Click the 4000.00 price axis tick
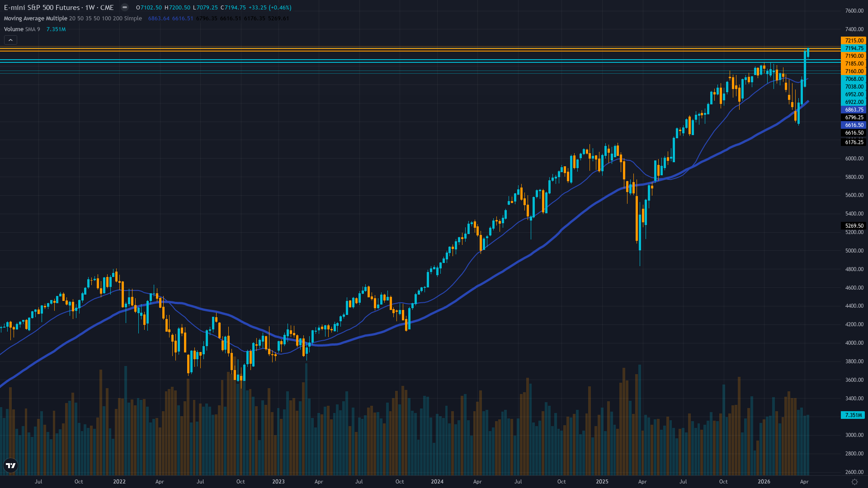Viewport: 868px width, 488px height. point(854,343)
